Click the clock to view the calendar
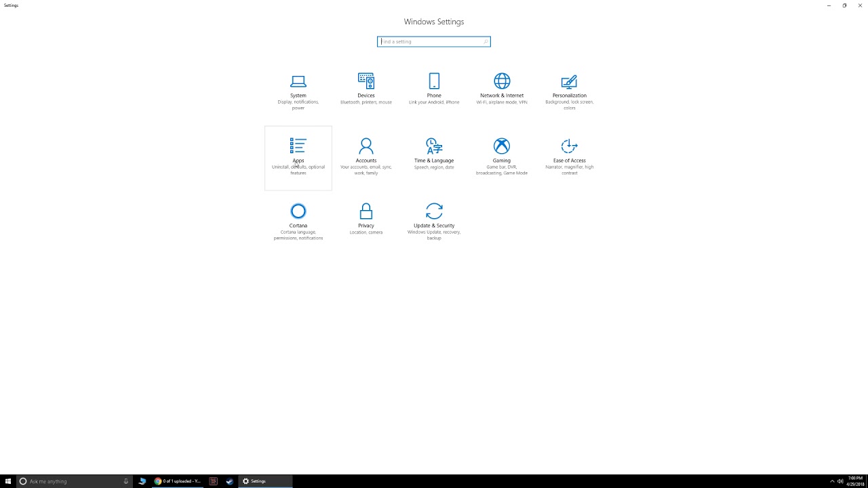This screenshot has height=488, width=868. 856,481
